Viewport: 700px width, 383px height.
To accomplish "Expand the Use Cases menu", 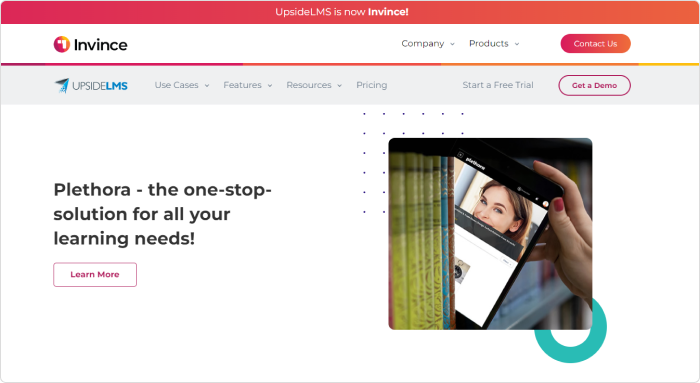I will 182,85.
